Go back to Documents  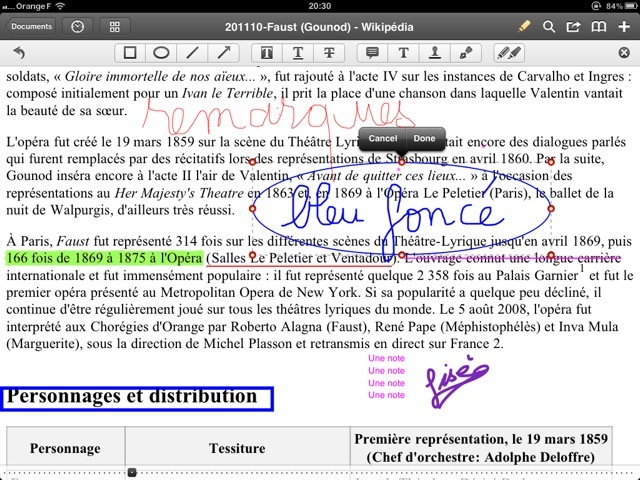[32, 26]
